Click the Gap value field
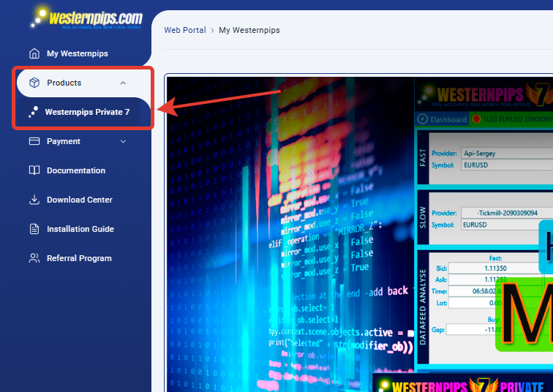553x392 pixels. [x=473, y=330]
